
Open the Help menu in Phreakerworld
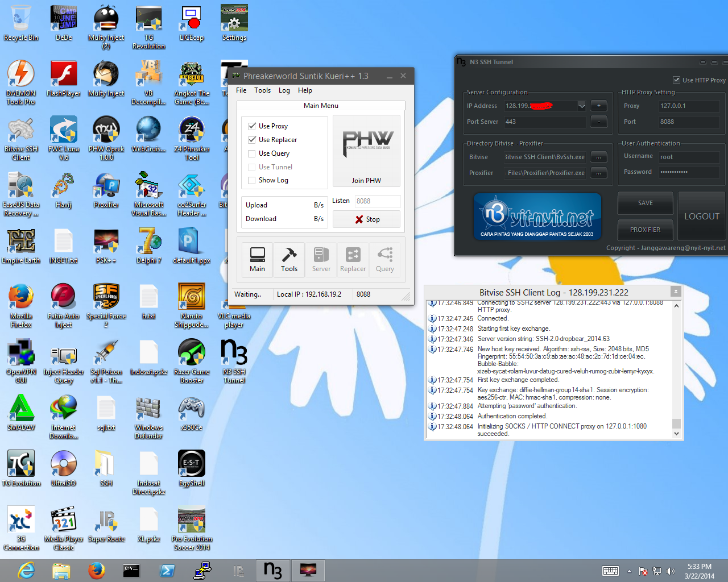[305, 90]
